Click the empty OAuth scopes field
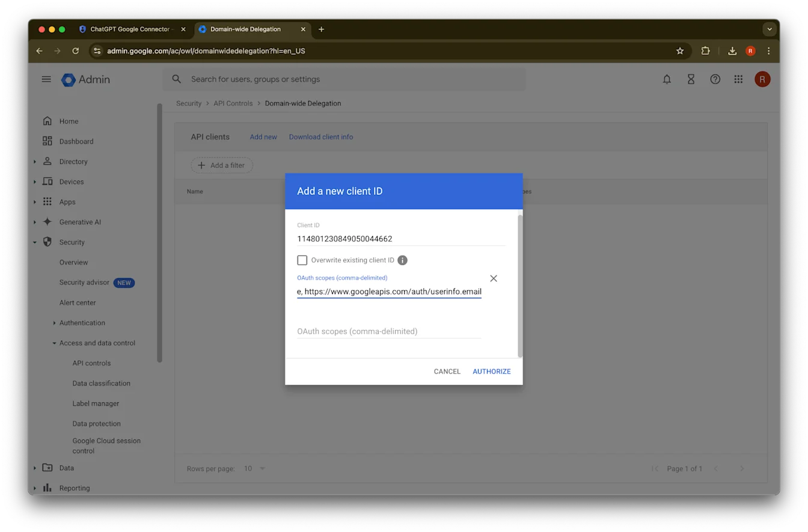This screenshot has width=808, height=532. click(x=389, y=331)
